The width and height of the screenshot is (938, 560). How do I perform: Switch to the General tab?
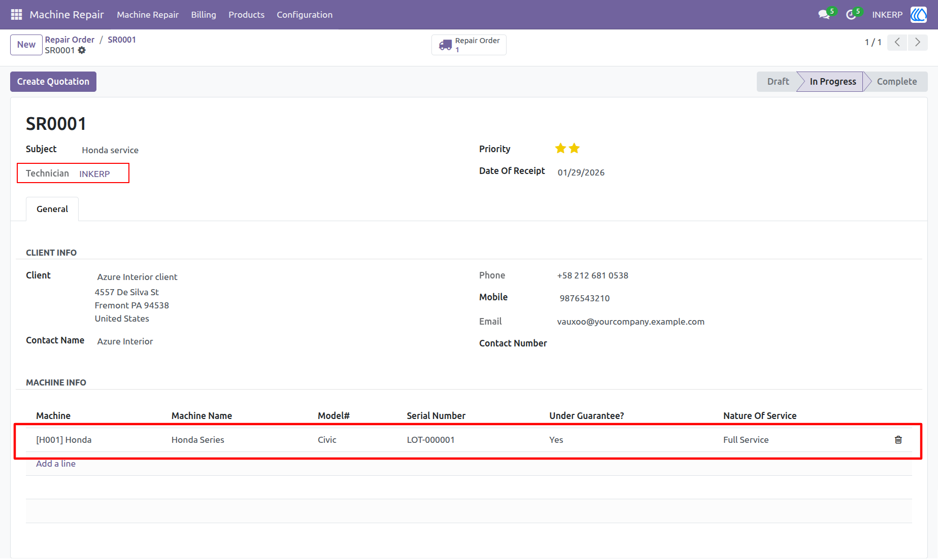52,209
